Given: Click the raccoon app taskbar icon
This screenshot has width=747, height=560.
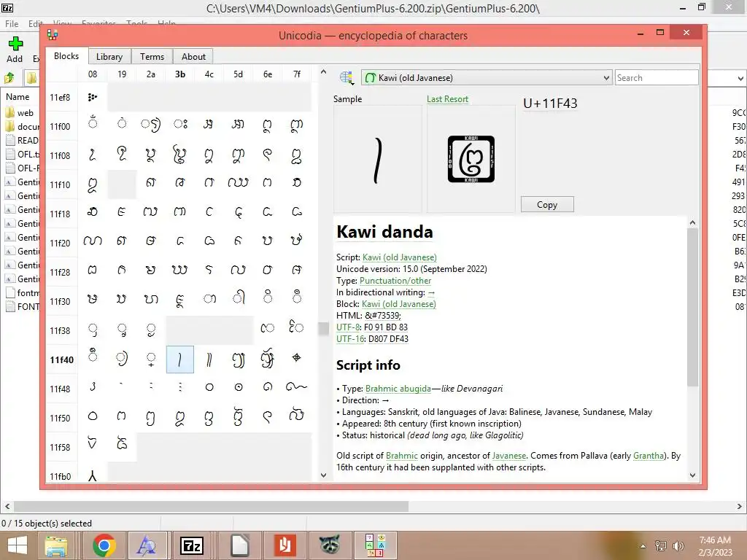Looking at the screenshot, I should coord(330,545).
